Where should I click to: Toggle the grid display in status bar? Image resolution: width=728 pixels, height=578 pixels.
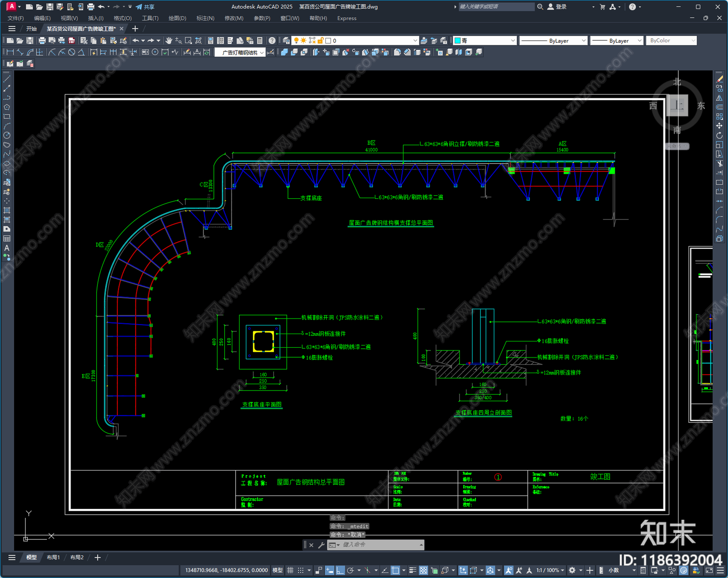[290, 570]
